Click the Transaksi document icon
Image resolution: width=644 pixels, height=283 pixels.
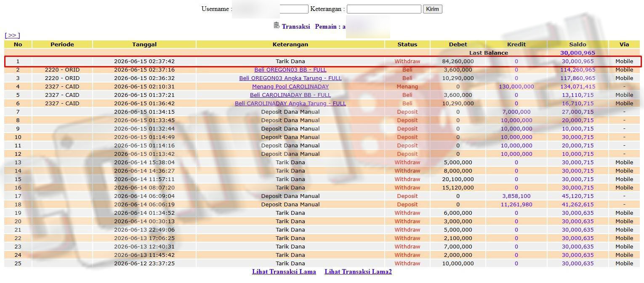coord(277,25)
